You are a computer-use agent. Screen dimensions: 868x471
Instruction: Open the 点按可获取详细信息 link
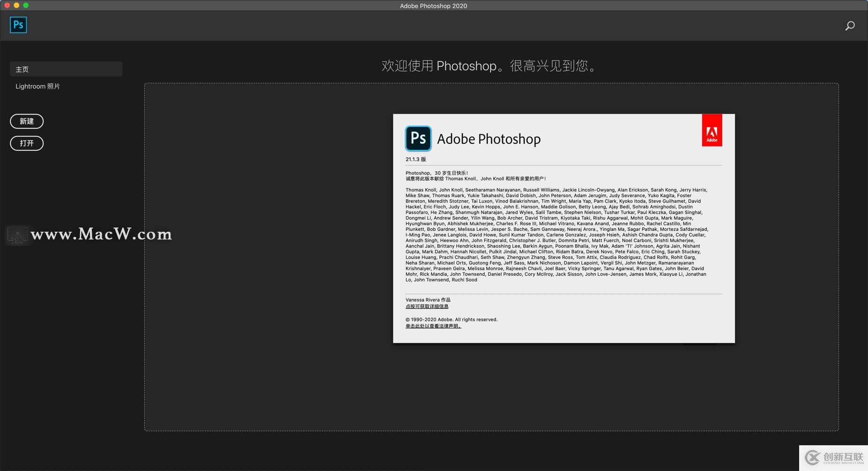pos(427,306)
